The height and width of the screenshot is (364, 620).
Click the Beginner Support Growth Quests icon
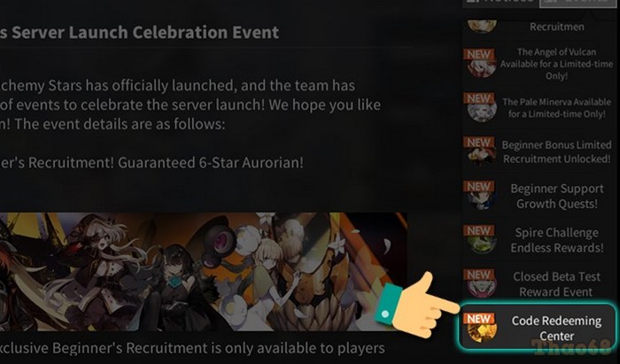pyautogui.click(x=482, y=197)
